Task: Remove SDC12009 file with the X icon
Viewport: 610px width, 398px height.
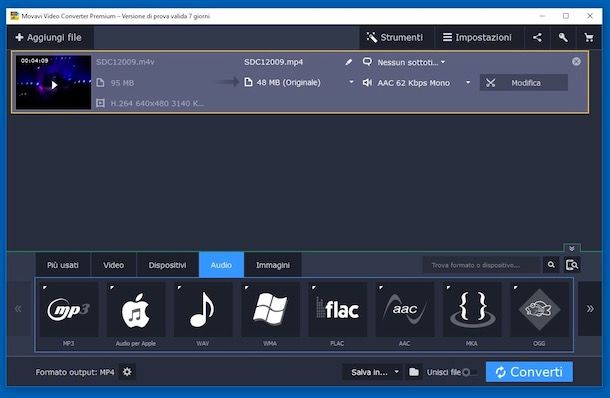Action: 576,61
